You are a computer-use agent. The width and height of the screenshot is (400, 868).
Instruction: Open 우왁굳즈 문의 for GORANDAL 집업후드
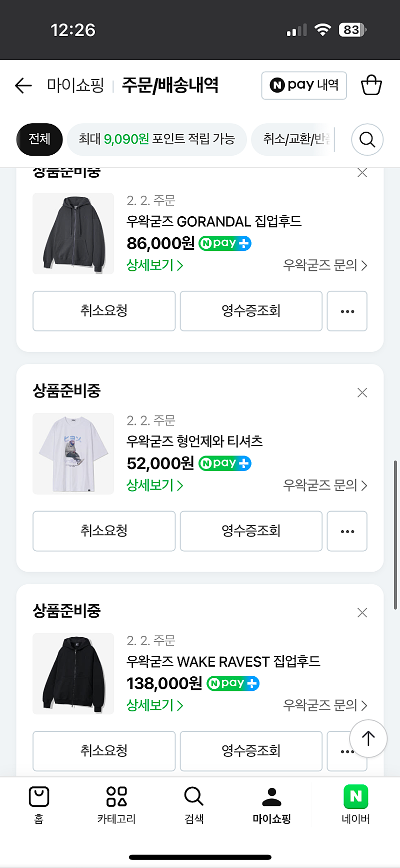(325, 265)
